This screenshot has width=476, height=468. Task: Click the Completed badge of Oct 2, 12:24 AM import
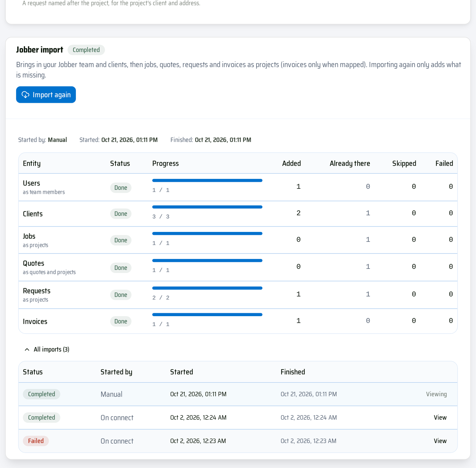pos(42,418)
